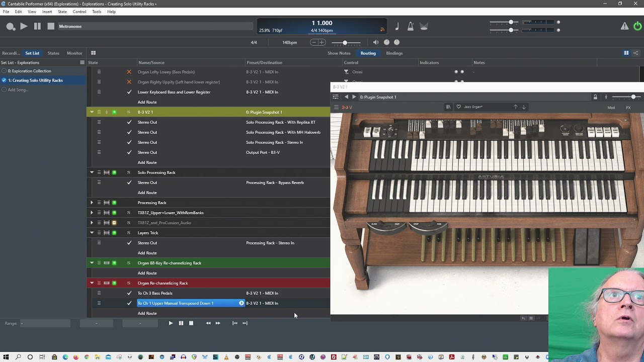
Task: Pause transport using the top Pause button
Action: (x=37, y=26)
